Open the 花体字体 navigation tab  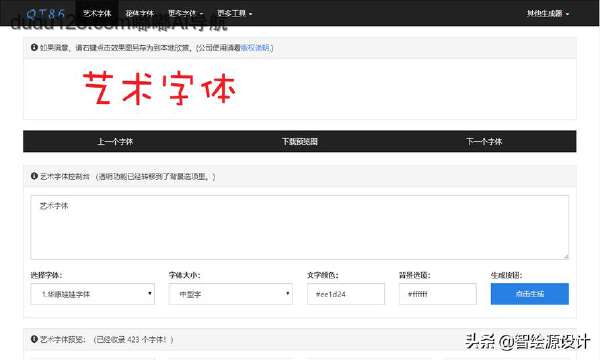point(139,13)
